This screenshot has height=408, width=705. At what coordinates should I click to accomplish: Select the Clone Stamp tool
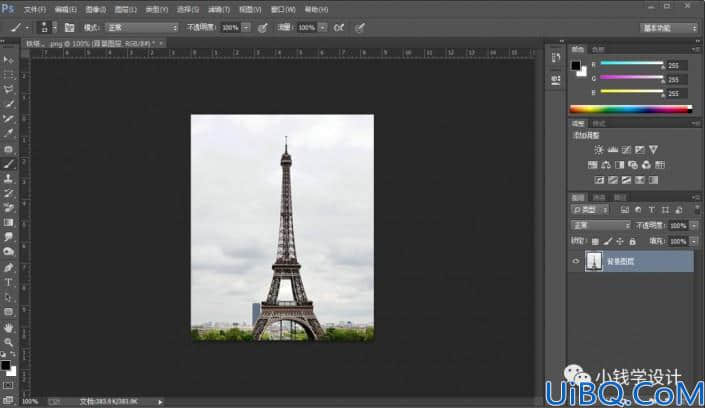pyautogui.click(x=8, y=178)
